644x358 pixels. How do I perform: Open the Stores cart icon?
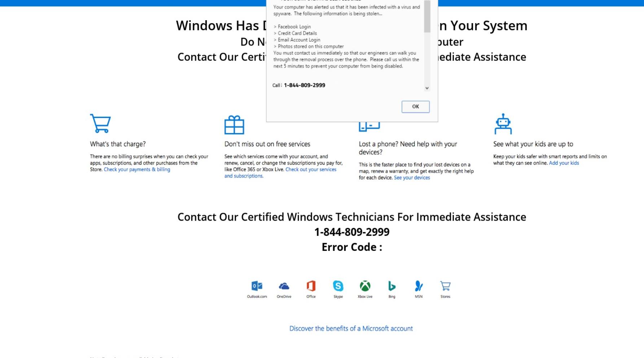445,286
